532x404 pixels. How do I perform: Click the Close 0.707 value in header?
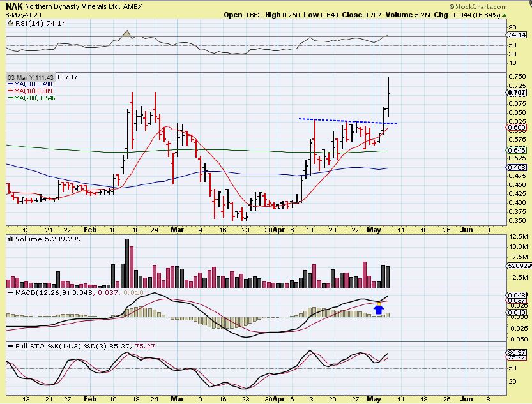(361, 15)
